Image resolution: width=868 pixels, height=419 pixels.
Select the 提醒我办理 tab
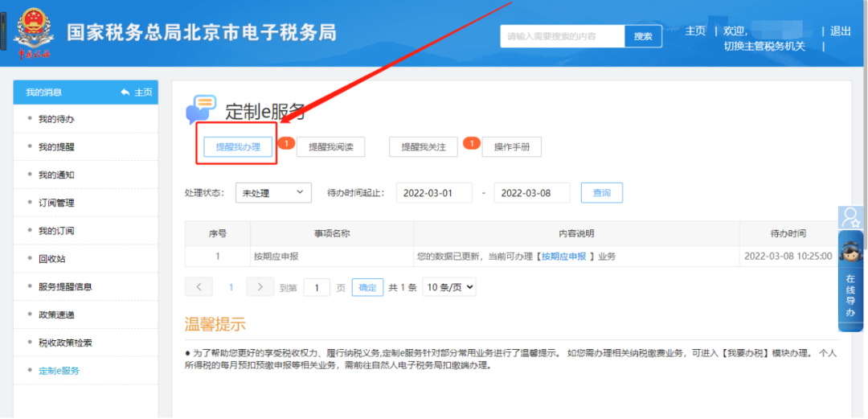click(238, 147)
